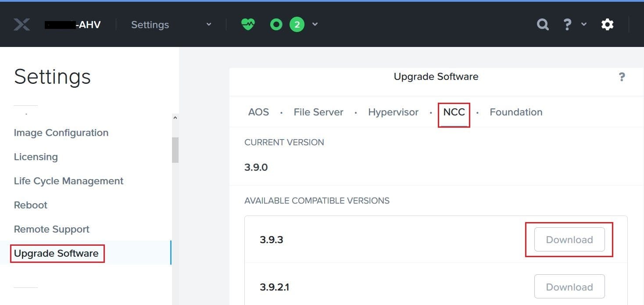This screenshot has height=305, width=644.
Task: Click the Upgrade Software panel title
Action: pyautogui.click(x=436, y=77)
